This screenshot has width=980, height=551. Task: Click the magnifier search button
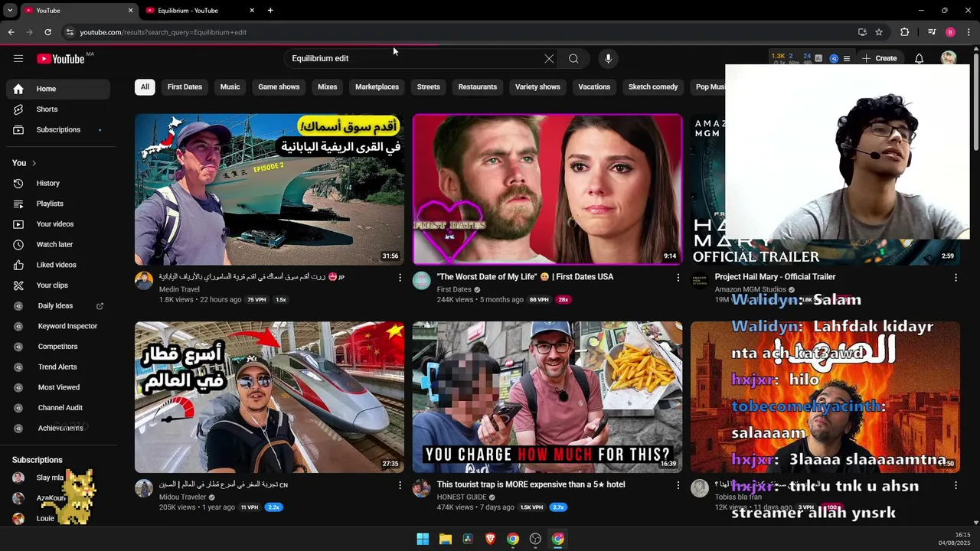pos(573,59)
